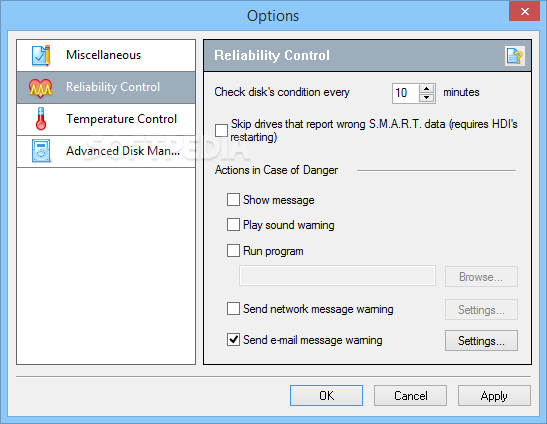Click the Cancel button
Image resolution: width=547 pixels, height=424 pixels.
coord(410,395)
